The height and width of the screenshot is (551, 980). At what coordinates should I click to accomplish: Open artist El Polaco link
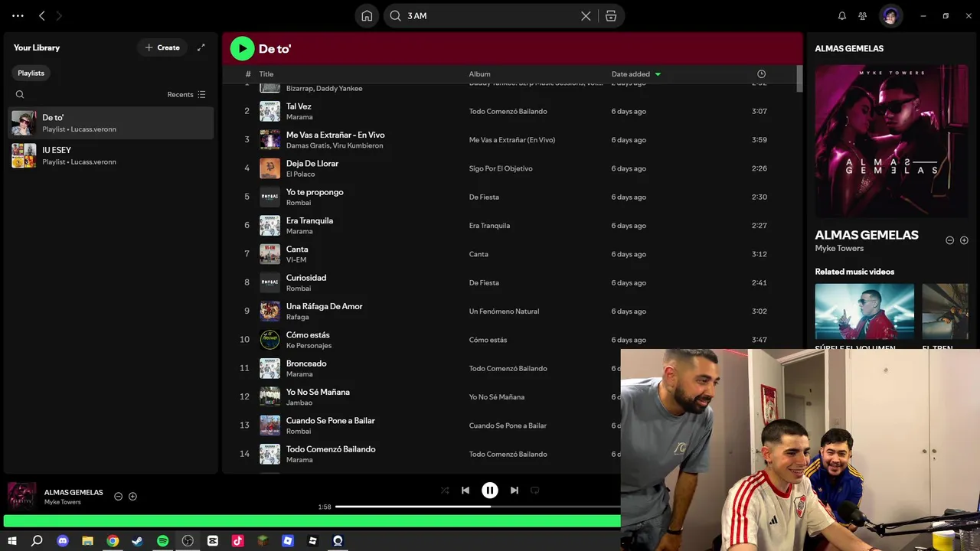(300, 174)
